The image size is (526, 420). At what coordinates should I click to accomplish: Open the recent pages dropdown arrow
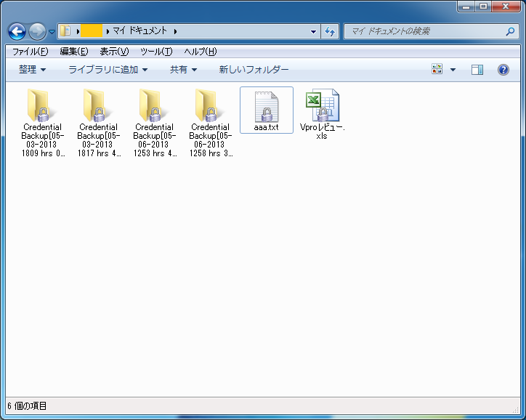tap(52, 32)
